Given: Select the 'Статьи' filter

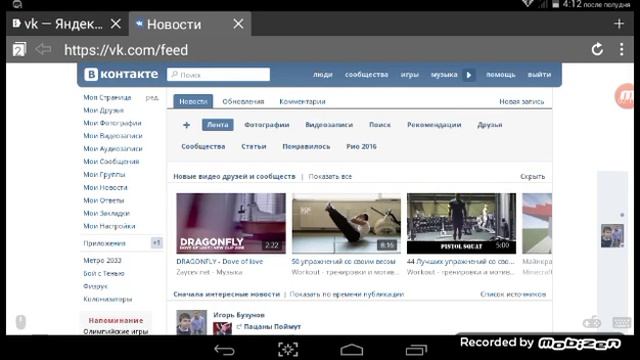Looking at the screenshot, I should (x=253, y=147).
